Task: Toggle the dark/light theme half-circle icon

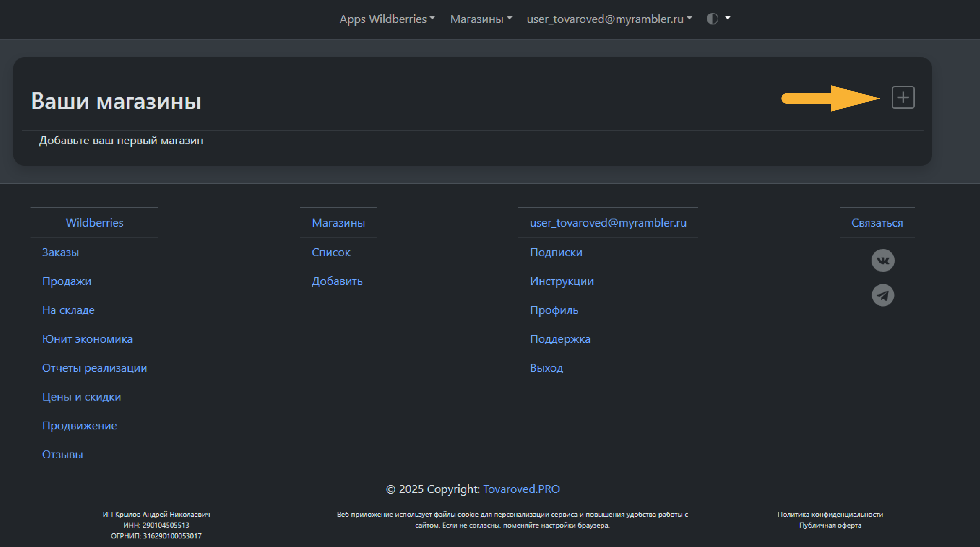Action: pyautogui.click(x=712, y=19)
